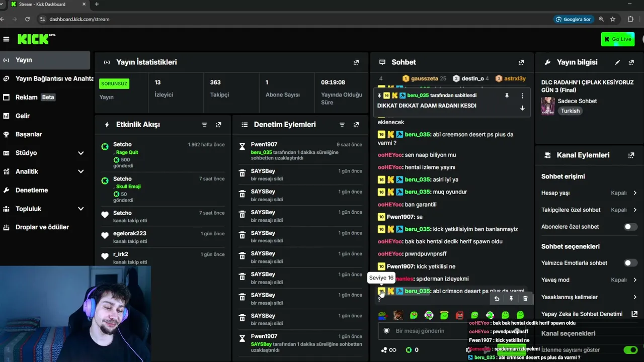
Task: Click the Sadece Sohbet category thumbnail
Action: [x=547, y=106]
